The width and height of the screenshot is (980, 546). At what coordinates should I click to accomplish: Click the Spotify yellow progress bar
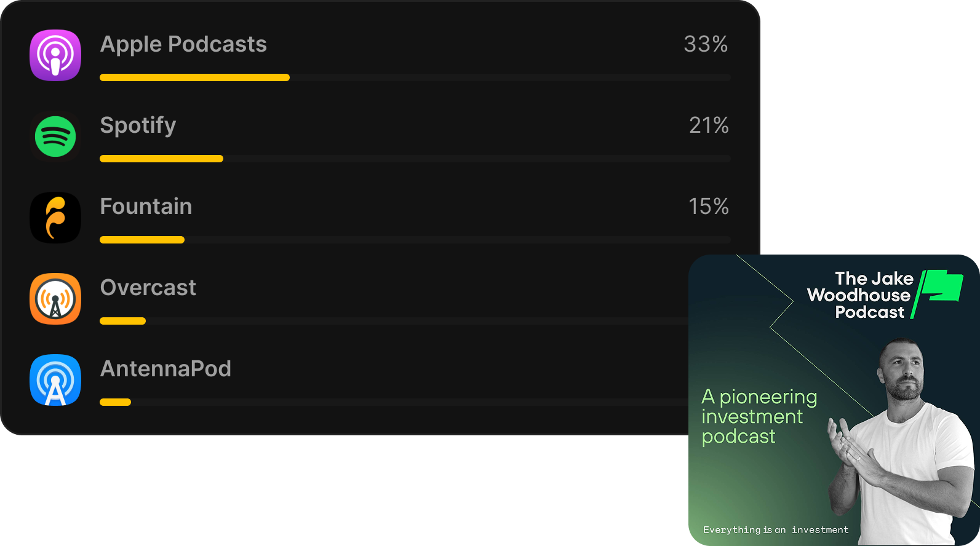[x=161, y=159]
